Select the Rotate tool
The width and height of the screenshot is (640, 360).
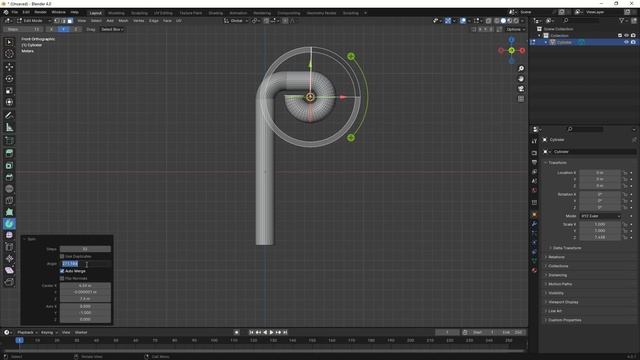click(x=9, y=78)
